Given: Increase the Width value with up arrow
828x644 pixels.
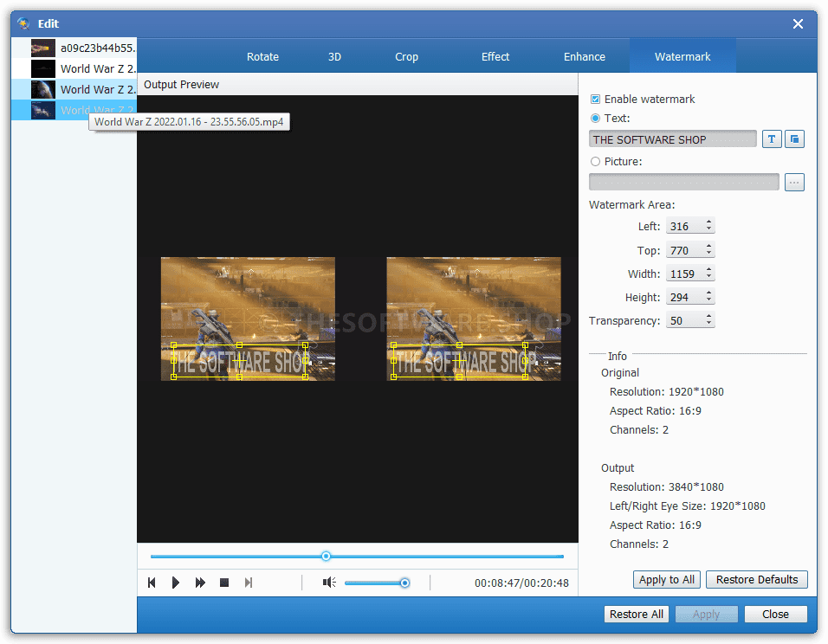Looking at the screenshot, I should point(708,269).
